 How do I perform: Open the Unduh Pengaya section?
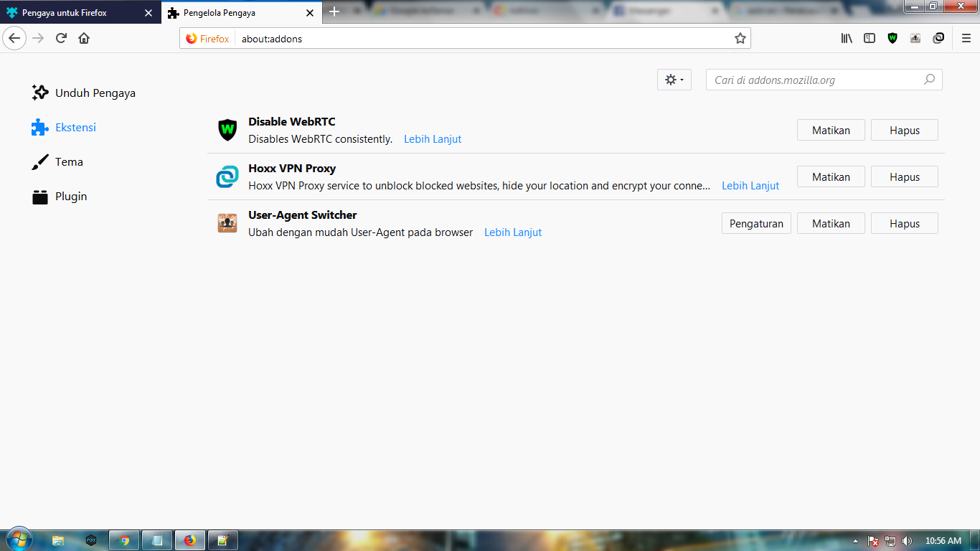[94, 93]
